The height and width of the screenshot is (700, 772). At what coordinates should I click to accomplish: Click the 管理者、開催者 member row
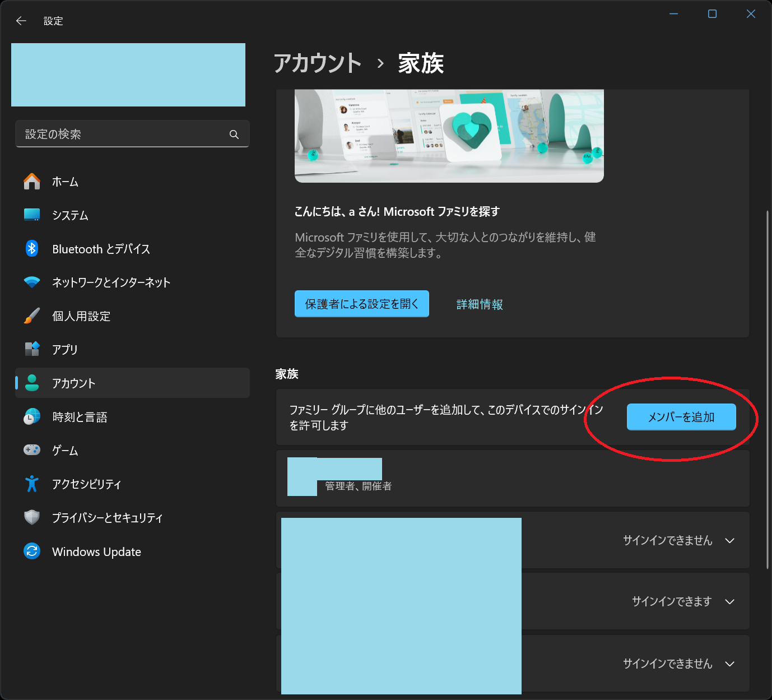(x=513, y=478)
